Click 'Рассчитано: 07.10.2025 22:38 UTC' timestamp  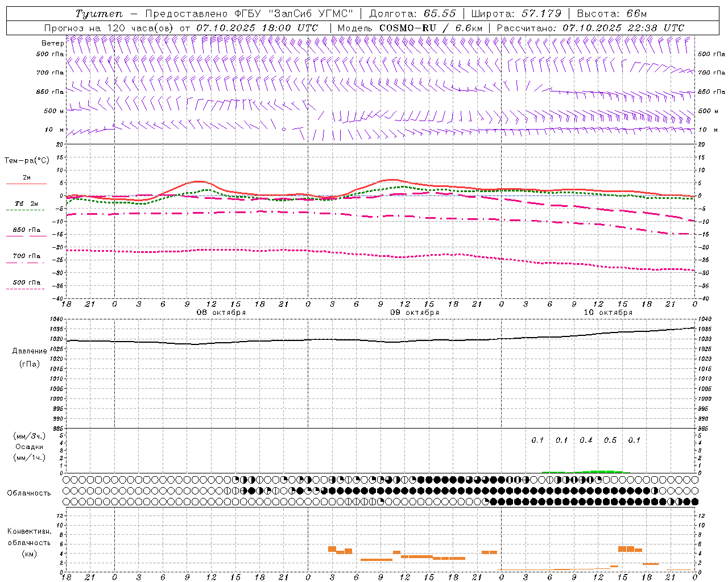(590, 28)
